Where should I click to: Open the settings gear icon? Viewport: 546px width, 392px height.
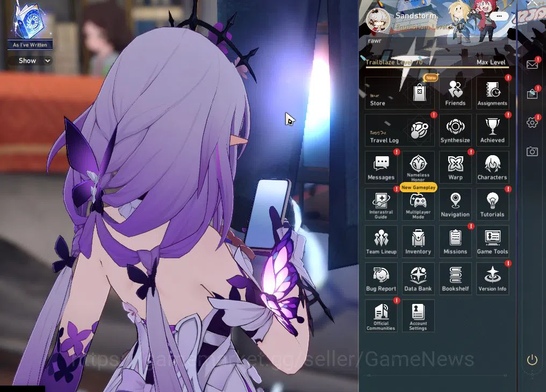(x=532, y=122)
